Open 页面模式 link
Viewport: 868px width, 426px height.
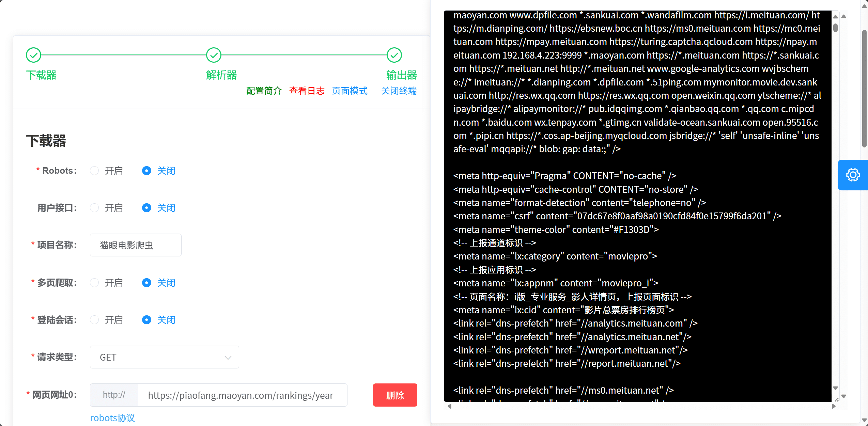[x=350, y=91]
